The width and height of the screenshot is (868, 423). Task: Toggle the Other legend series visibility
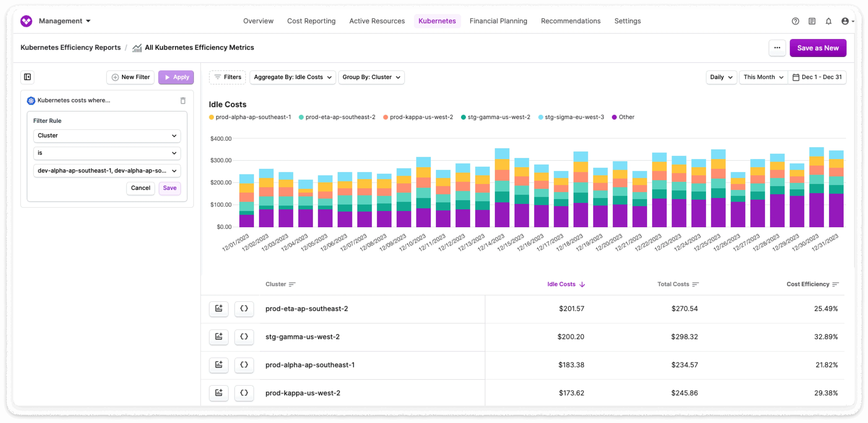(623, 117)
